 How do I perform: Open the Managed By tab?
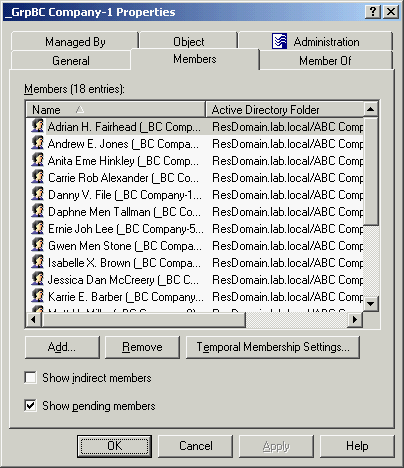75,42
